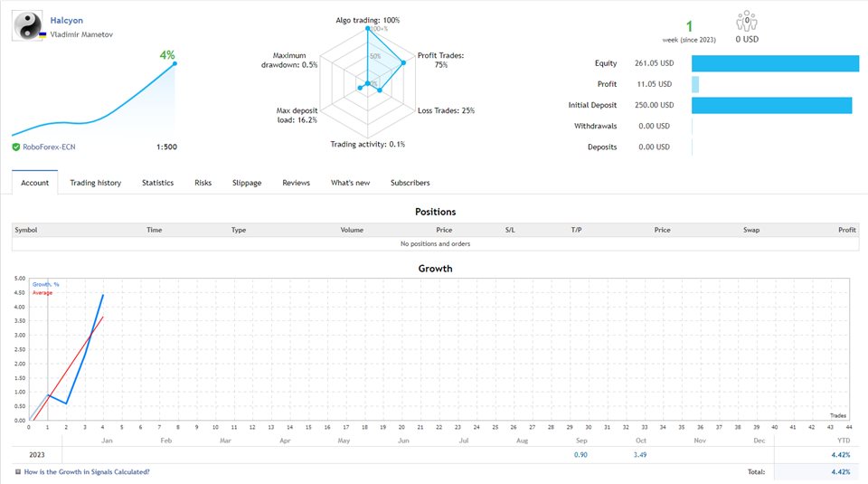This screenshot has height=484, width=868.
Task: Click the Initial Deposit blue bar
Action: click(x=771, y=106)
